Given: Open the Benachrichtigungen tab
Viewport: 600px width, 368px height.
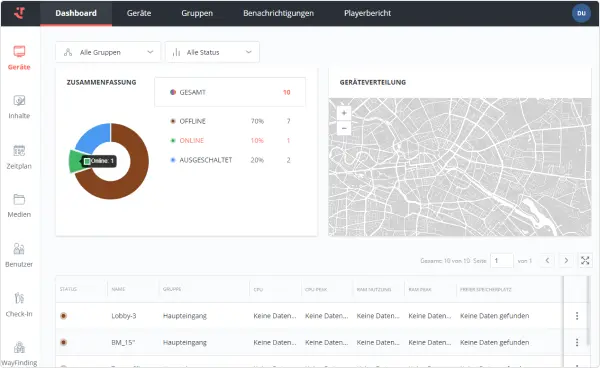Looking at the screenshot, I should (279, 13).
